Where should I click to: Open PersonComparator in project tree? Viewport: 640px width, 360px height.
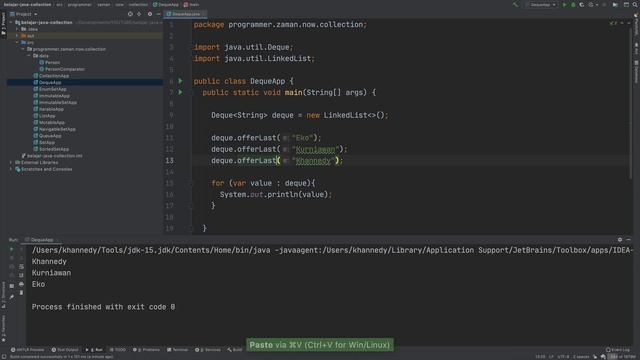pyautogui.click(x=62, y=69)
